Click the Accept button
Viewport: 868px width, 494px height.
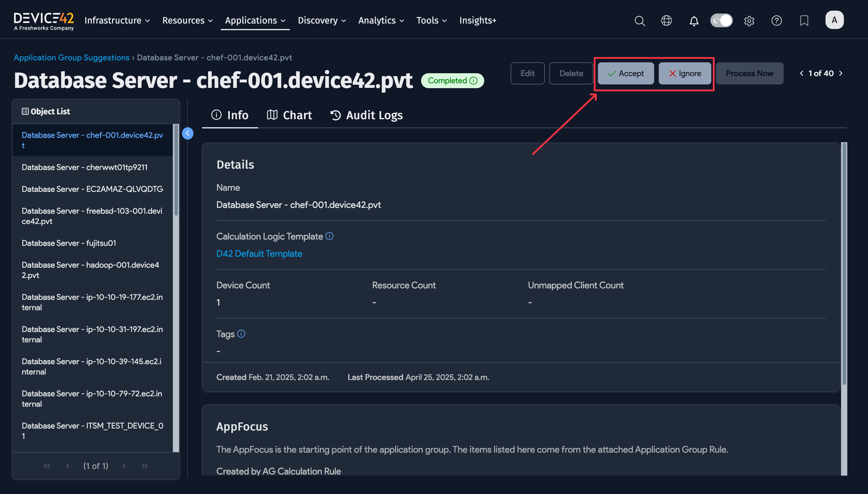(625, 73)
